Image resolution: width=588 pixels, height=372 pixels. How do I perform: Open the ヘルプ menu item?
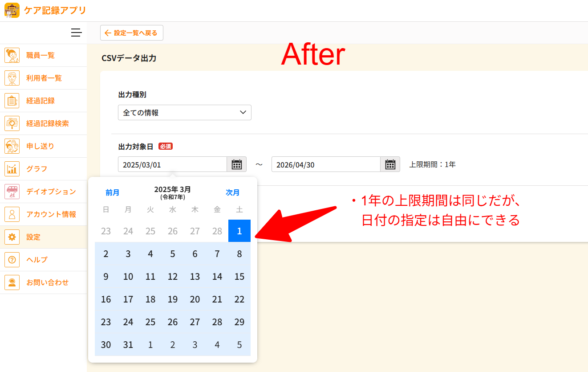pos(36,260)
